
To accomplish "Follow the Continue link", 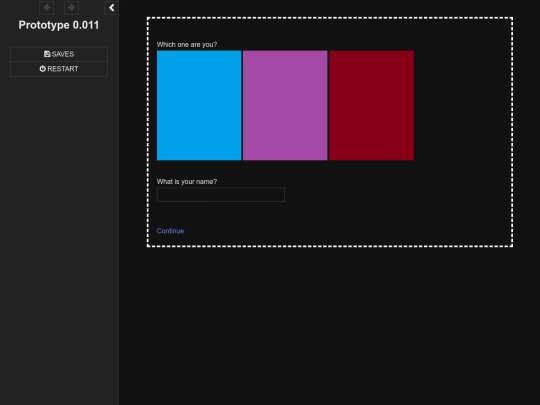I will (x=170, y=231).
